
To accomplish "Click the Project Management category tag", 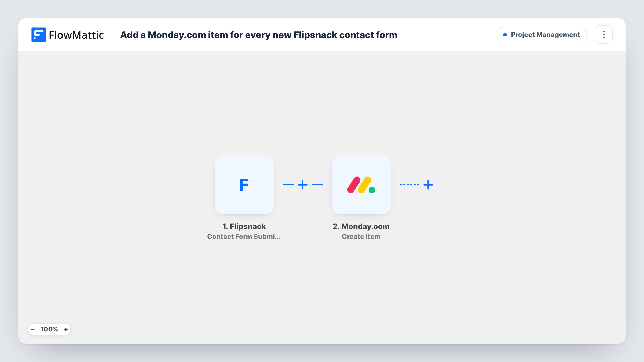I will (x=541, y=35).
